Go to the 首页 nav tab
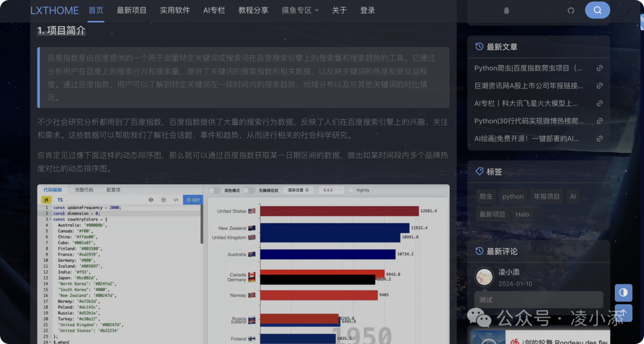644x344 pixels. 96,10
